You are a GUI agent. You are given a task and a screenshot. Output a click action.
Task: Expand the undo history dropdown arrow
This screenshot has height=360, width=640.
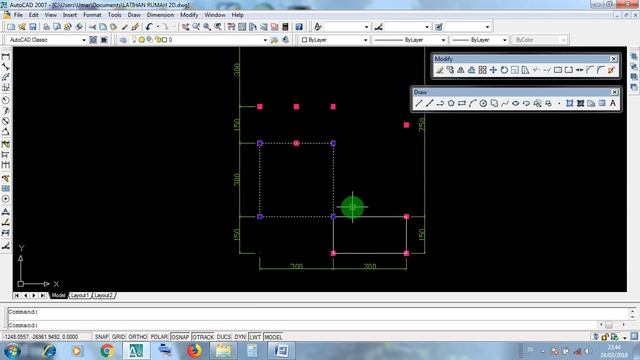[158, 27]
